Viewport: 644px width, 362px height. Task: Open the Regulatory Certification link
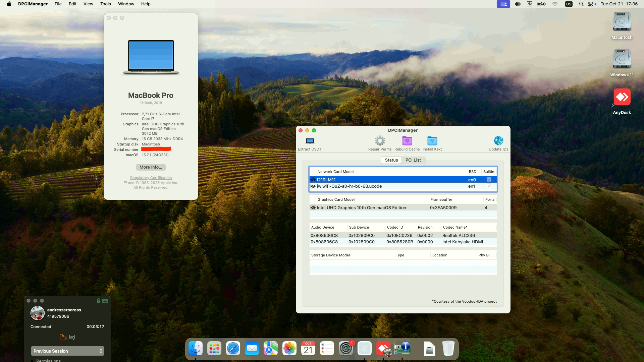pyautogui.click(x=151, y=178)
